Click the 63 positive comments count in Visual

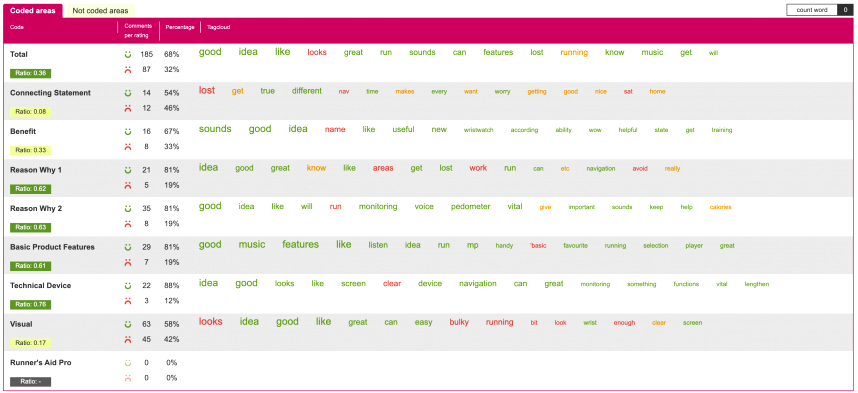pyautogui.click(x=146, y=324)
